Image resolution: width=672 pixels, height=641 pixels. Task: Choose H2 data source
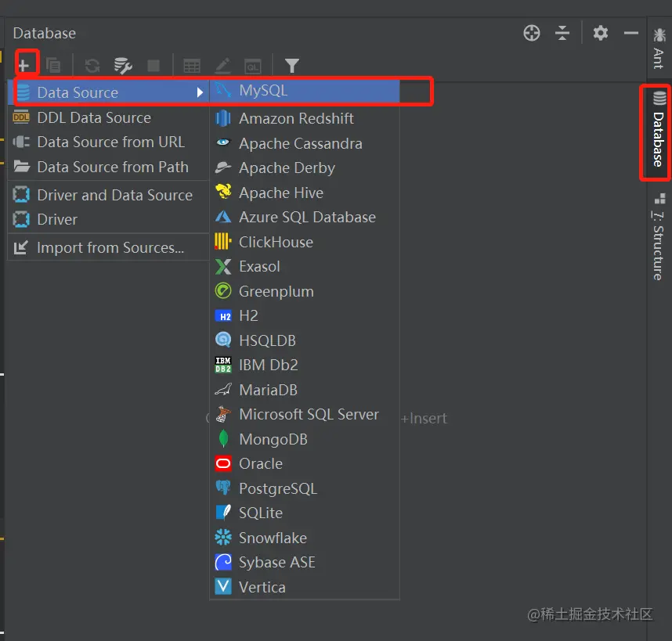[x=305, y=315]
